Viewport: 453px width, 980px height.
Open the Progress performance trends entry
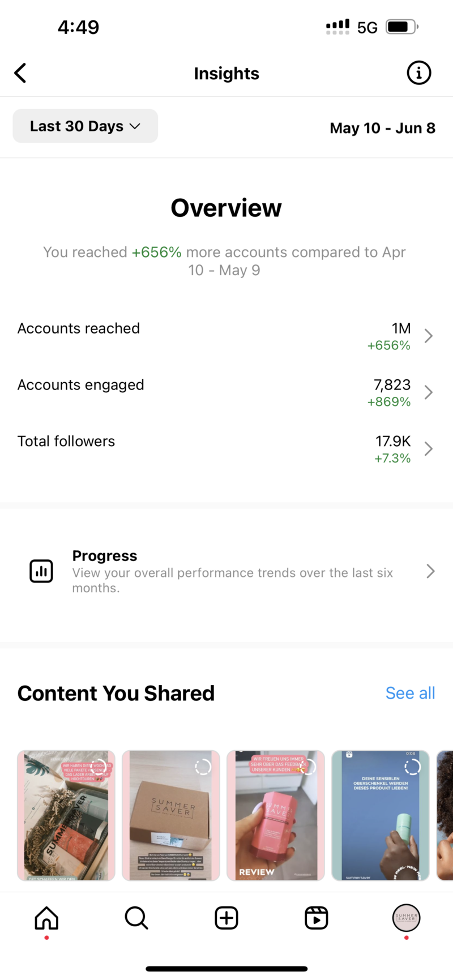click(x=226, y=571)
